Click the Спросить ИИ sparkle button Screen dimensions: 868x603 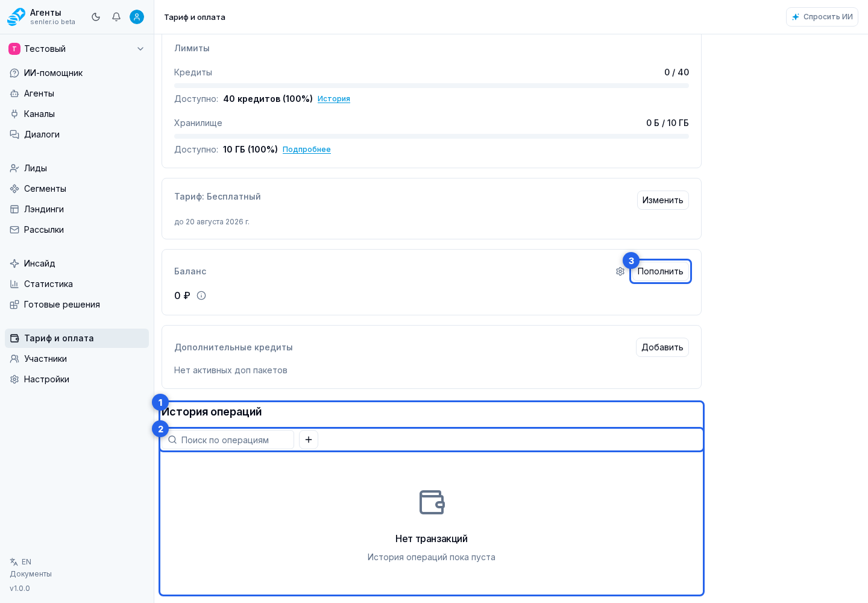coord(822,17)
